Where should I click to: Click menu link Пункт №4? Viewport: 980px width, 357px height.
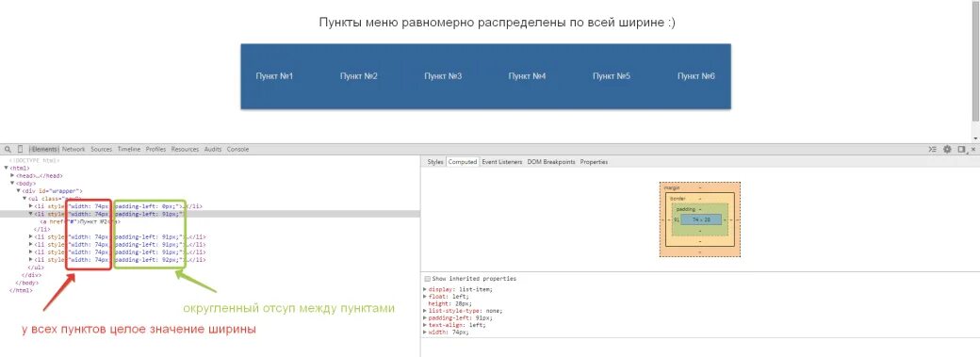[x=528, y=76]
